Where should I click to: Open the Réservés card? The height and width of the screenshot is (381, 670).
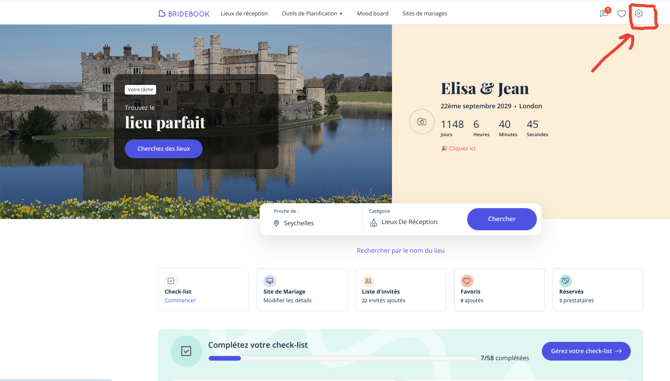click(x=598, y=290)
